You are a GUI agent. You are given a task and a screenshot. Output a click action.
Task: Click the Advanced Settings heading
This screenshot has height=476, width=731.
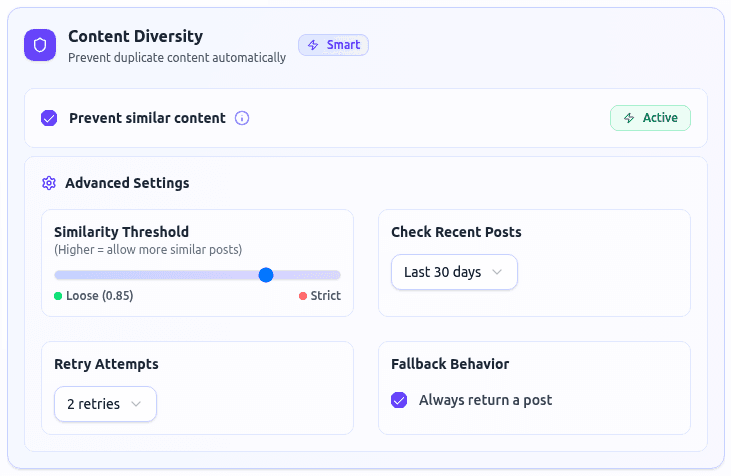pos(127,183)
